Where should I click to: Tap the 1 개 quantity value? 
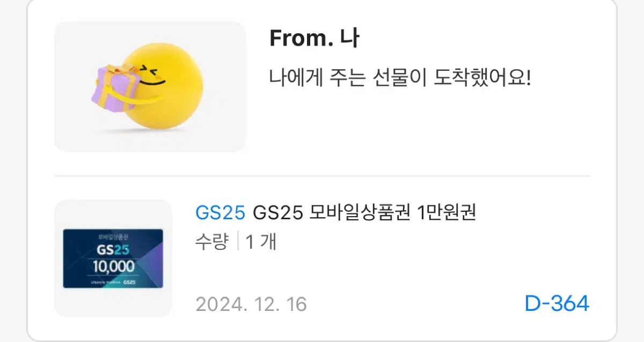tap(261, 241)
